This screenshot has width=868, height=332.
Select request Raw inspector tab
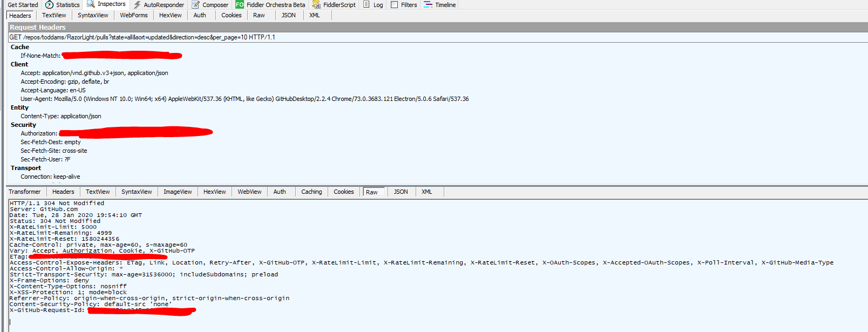(x=259, y=15)
